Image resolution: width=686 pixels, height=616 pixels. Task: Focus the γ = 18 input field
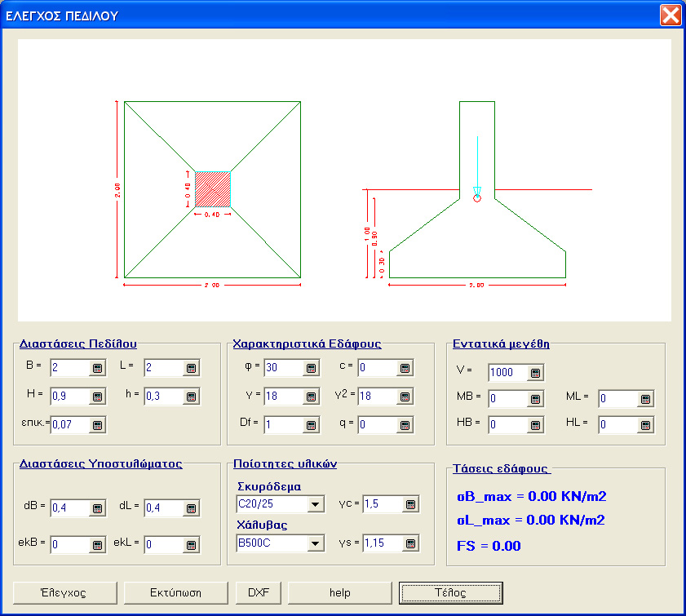point(284,397)
